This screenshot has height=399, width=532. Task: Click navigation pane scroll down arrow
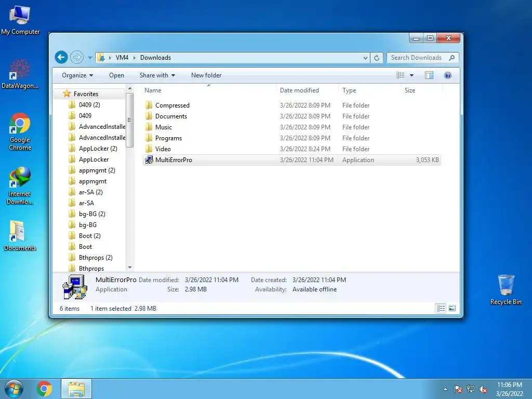(x=129, y=268)
